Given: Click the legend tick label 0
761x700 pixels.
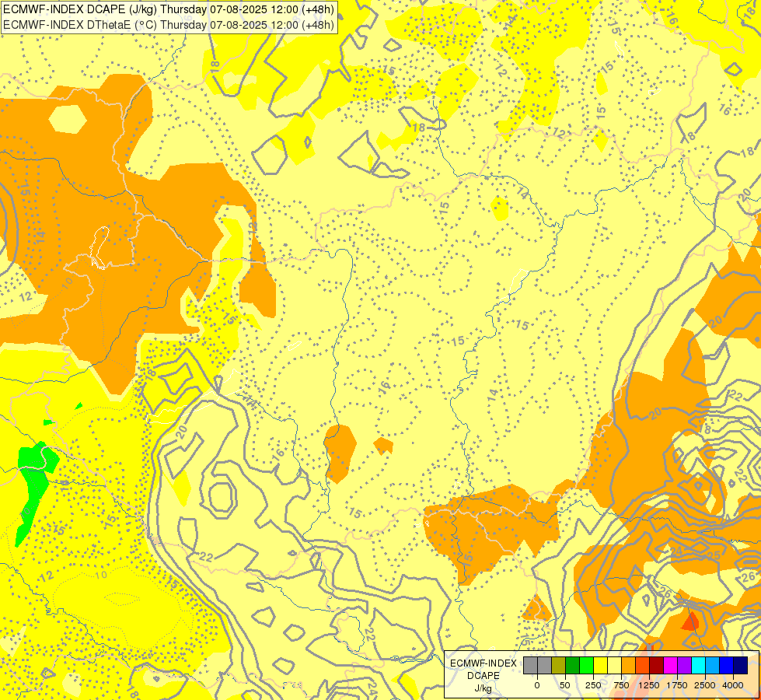Looking at the screenshot, I should click(537, 685).
